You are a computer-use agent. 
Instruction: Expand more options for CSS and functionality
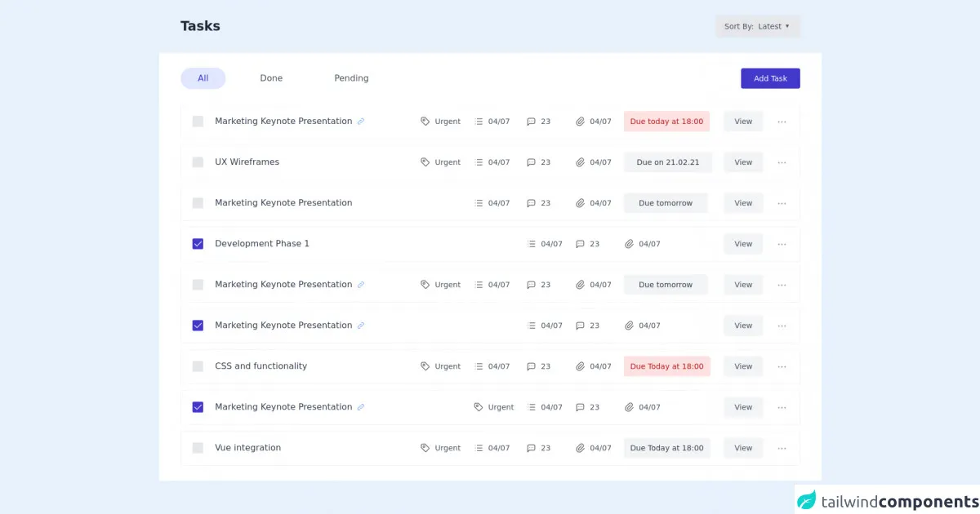click(x=782, y=366)
